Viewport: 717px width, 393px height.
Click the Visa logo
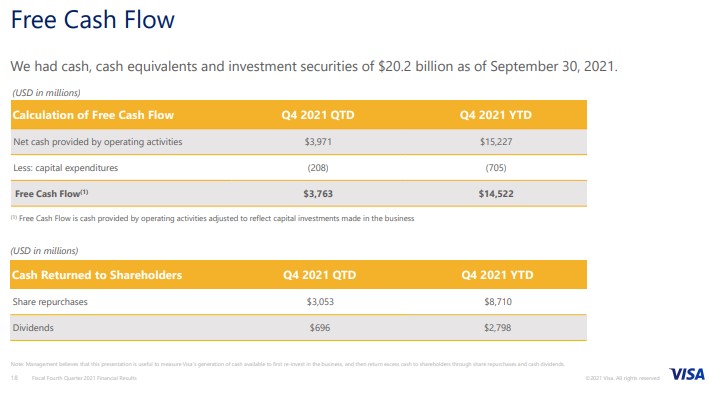coord(687,374)
